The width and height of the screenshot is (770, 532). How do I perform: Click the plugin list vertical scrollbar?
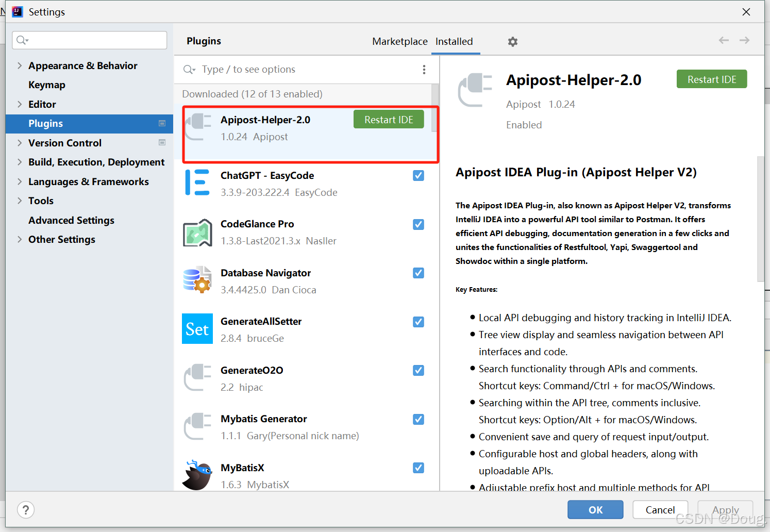click(x=435, y=108)
